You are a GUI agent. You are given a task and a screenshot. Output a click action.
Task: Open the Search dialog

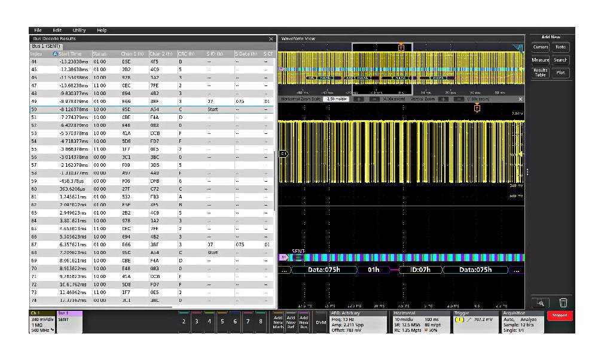coord(560,60)
